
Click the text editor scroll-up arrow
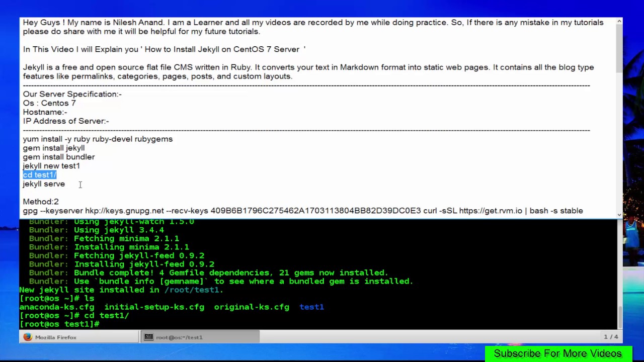coord(619,21)
